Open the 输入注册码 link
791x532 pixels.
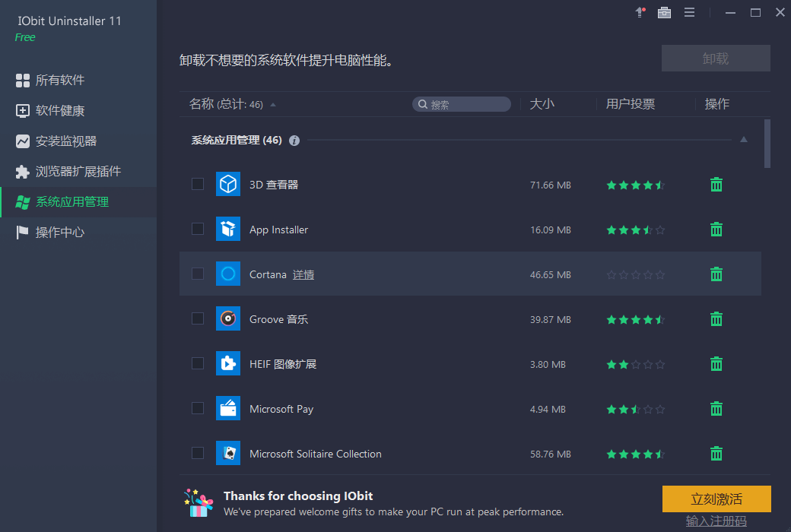click(x=716, y=521)
